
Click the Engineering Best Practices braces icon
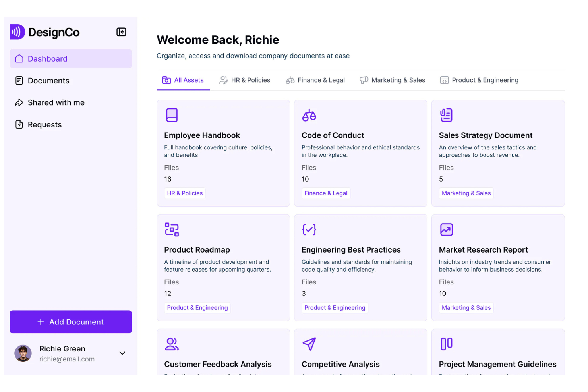point(309,230)
